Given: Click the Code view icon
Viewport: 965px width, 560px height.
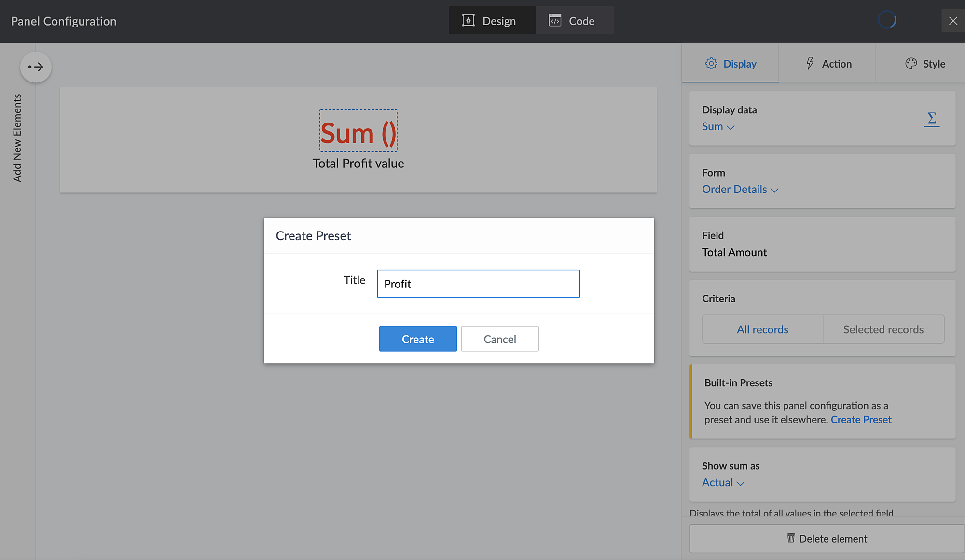Looking at the screenshot, I should tap(555, 20).
